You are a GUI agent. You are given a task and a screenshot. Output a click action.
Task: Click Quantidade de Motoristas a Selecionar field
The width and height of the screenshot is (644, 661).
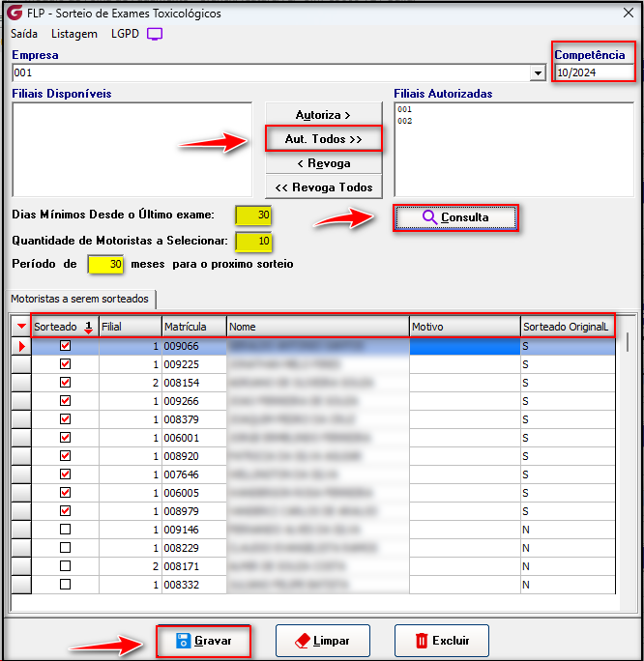[253, 242]
